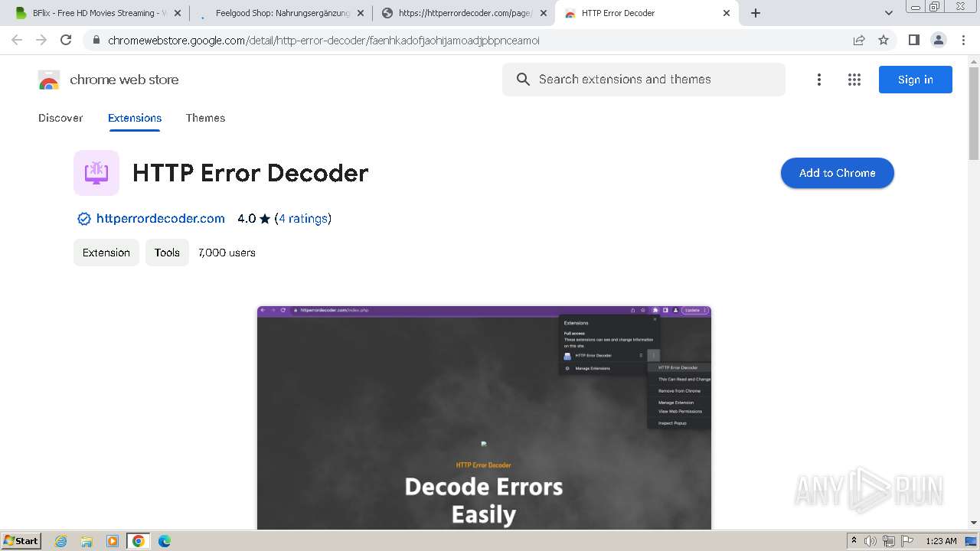Screen dimensions: 980x551
Task: Reload the current page
Action: (x=66, y=40)
